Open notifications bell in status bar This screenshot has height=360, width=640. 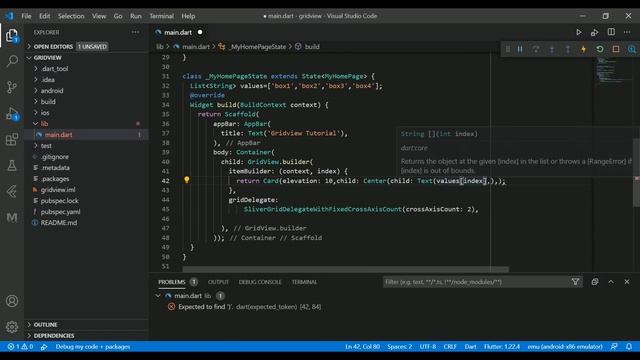(629, 347)
